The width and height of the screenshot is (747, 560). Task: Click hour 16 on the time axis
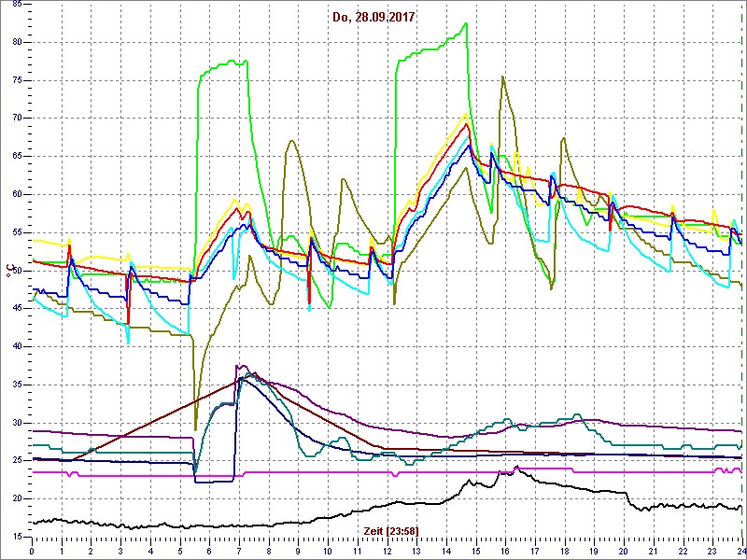click(x=505, y=551)
